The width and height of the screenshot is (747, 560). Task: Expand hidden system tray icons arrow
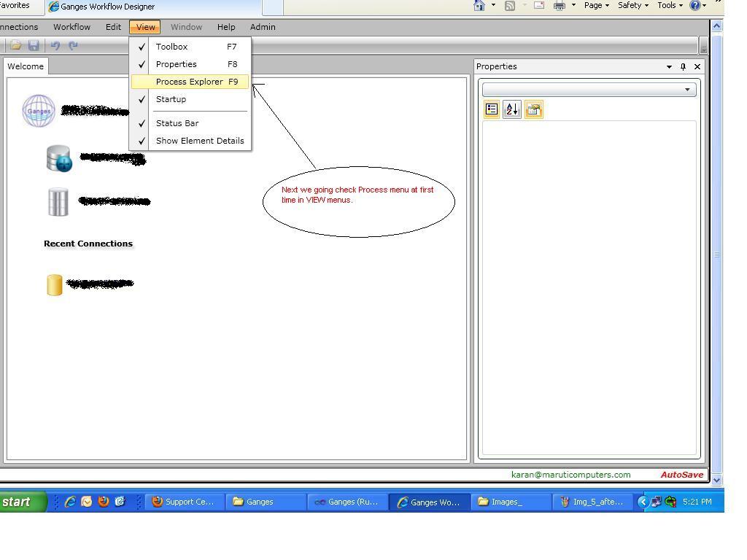click(x=643, y=502)
